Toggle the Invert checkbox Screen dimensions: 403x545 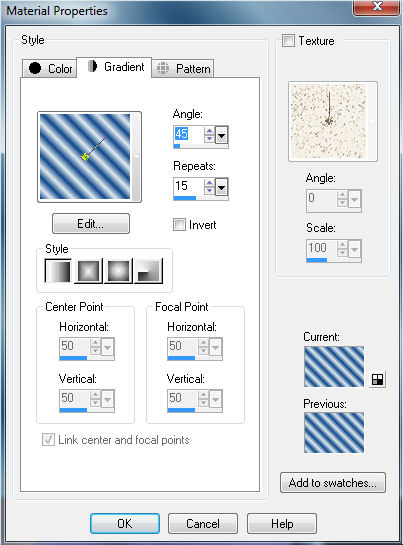coord(179,225)
